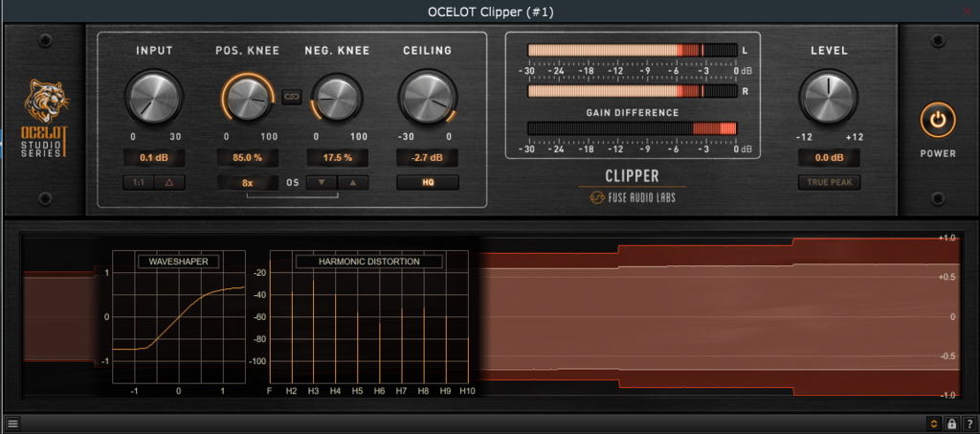Open the 8x oversampling selector
The width and height of the screenshot is (980, 434).
[248, 183]
